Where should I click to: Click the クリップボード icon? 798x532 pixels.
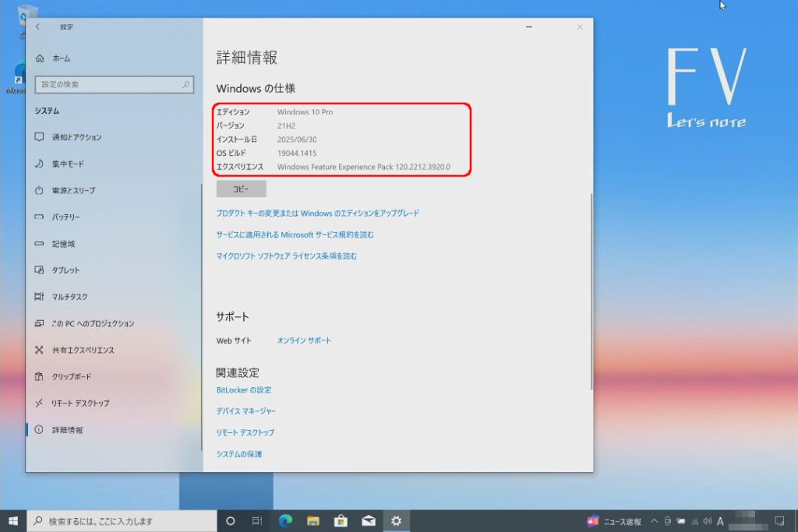coord(39,376)
